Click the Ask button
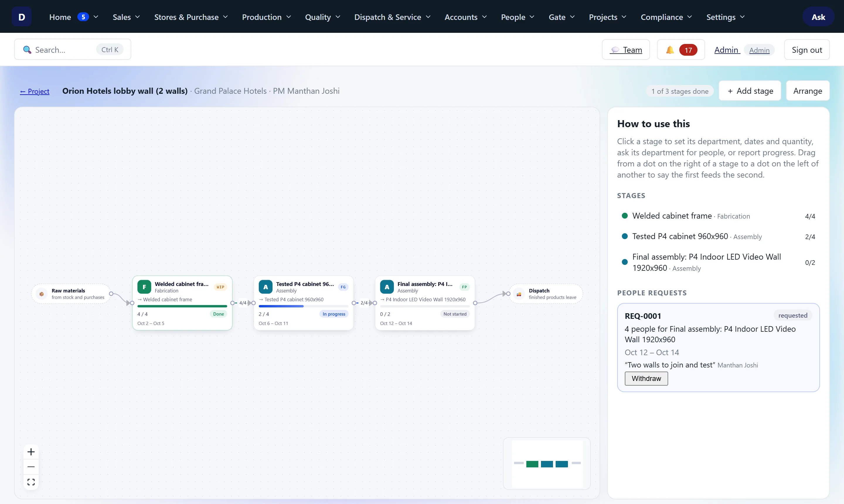The image size is (844, 504). [x=818, y=17]
